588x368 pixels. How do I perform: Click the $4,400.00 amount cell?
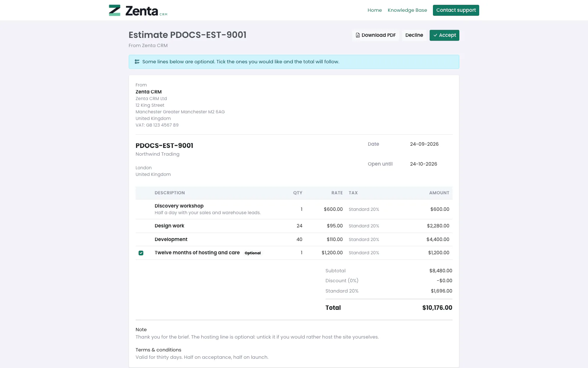tap(438, 240)
